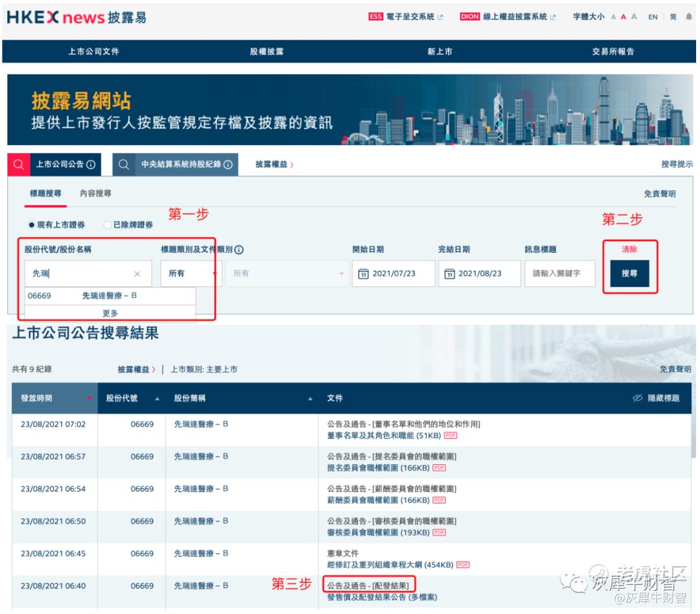Click the 訊息標題 keyword input field
The image size is (700, 614).
pos(560,274)
